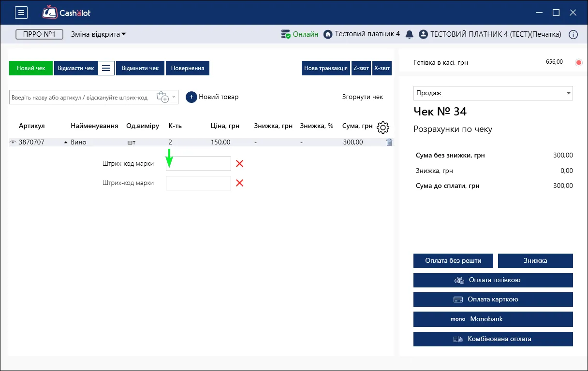Open the info icon in header
Image resolution: width=588 pixels, height=371 pixels.
[573, 34]
